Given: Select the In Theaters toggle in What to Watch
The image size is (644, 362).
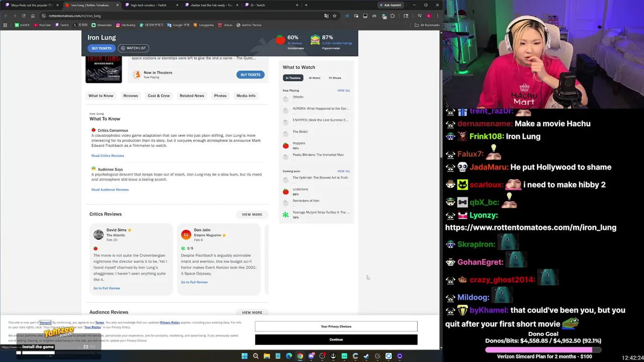Looking at the screenshot, I should 293,78.
